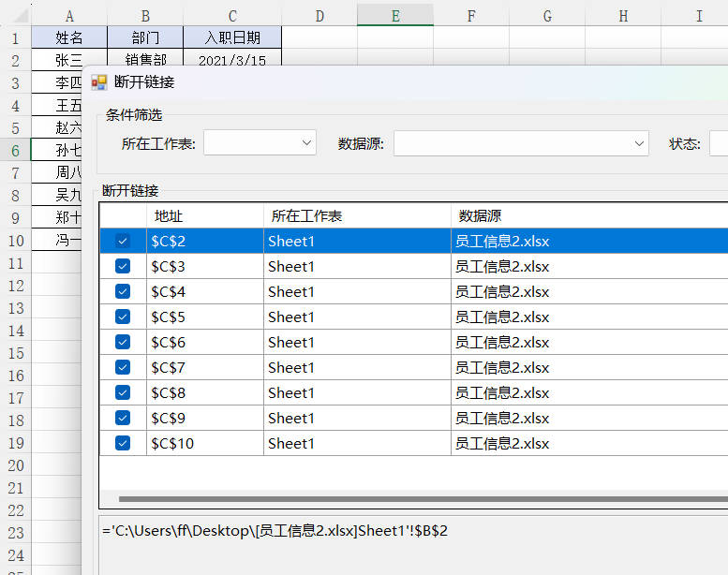Uncheck the $C$10 link checkbox
Screen dimensions: 728x575
click(123, 443)
